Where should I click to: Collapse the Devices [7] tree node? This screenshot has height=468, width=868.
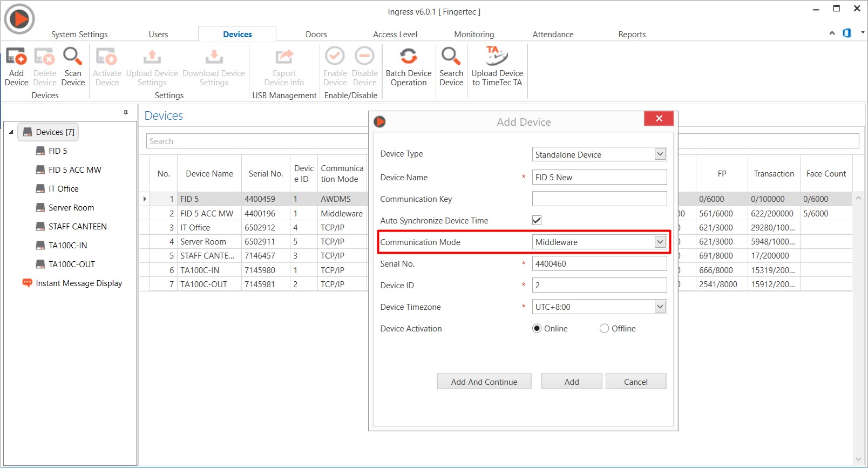point(11,132)
